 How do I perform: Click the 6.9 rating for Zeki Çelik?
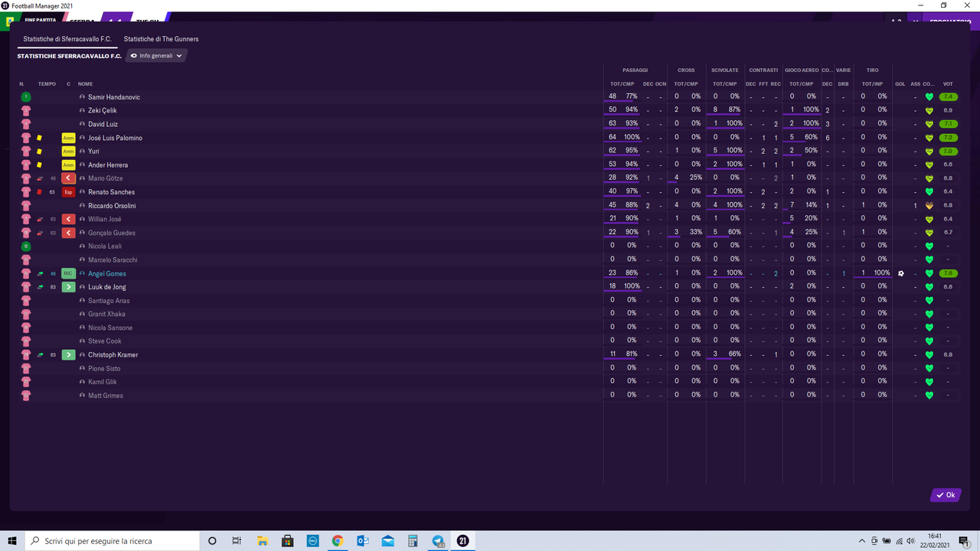[948, 111]
